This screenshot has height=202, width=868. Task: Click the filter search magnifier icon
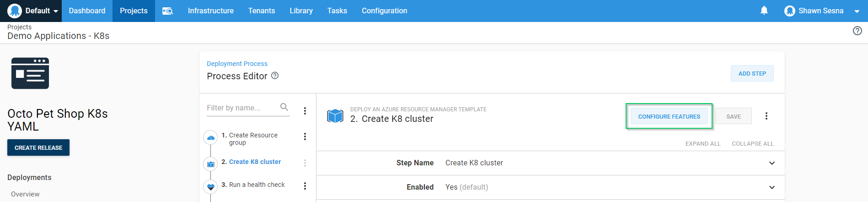click(x=284, y=107)
